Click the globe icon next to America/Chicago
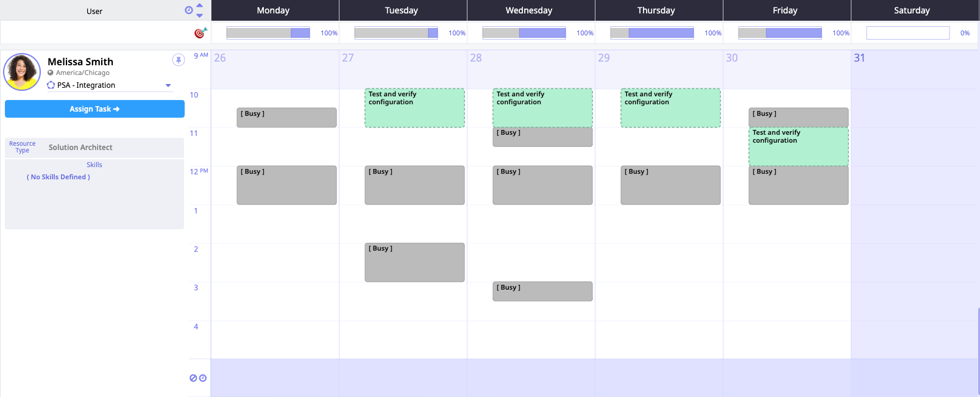Viewport: 980px width, 397px height. 51,72
